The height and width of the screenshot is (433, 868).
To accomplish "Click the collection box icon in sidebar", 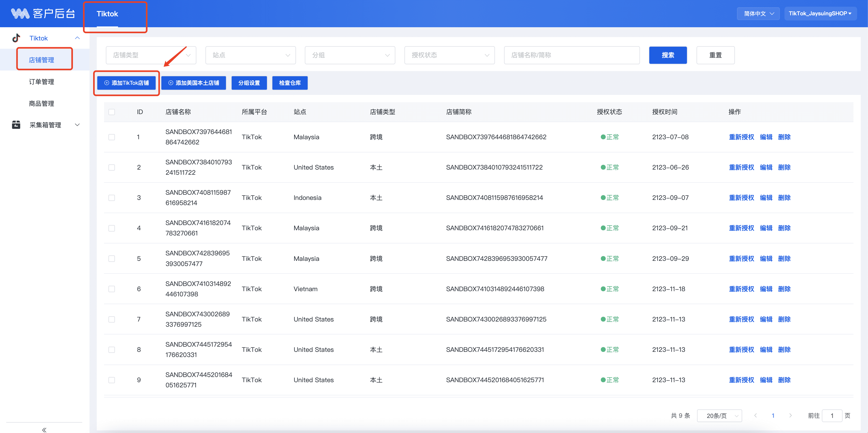I will [x=16, y=125].
